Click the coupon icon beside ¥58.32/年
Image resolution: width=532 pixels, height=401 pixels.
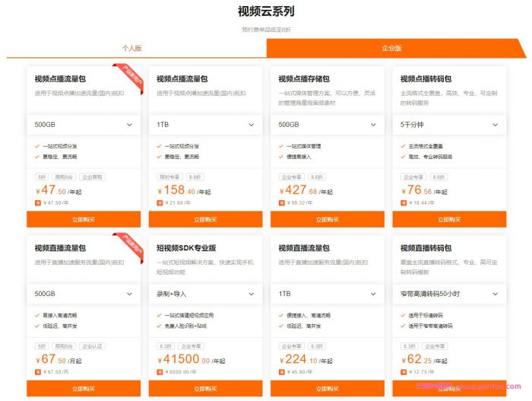(282, 203)
